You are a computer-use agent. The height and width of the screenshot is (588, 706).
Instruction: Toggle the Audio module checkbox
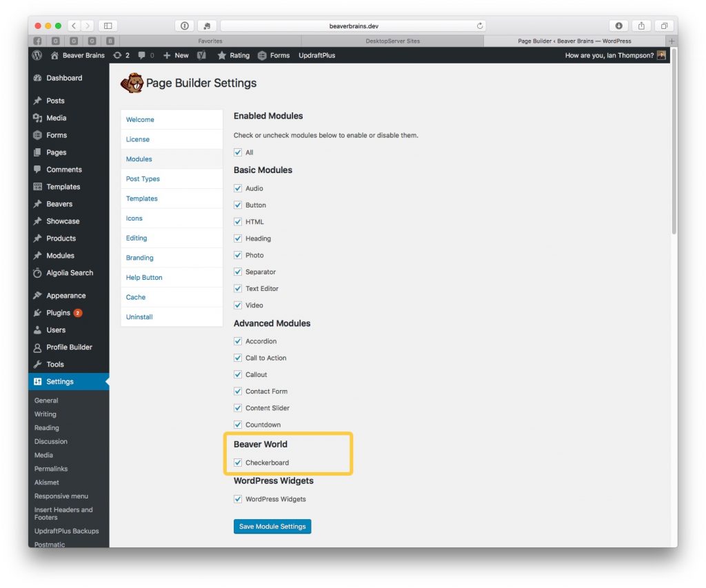coord(238,188)
